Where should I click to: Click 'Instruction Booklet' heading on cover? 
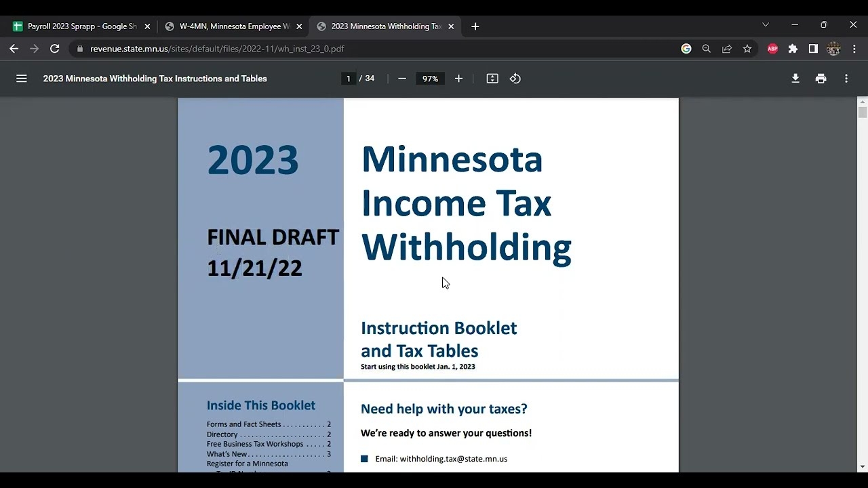(439, 328)
